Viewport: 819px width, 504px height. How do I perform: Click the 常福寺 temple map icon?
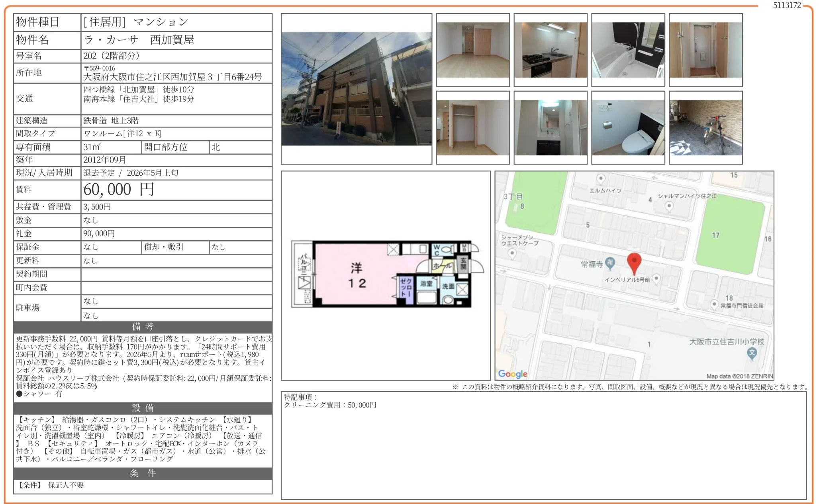click(610, 263)
